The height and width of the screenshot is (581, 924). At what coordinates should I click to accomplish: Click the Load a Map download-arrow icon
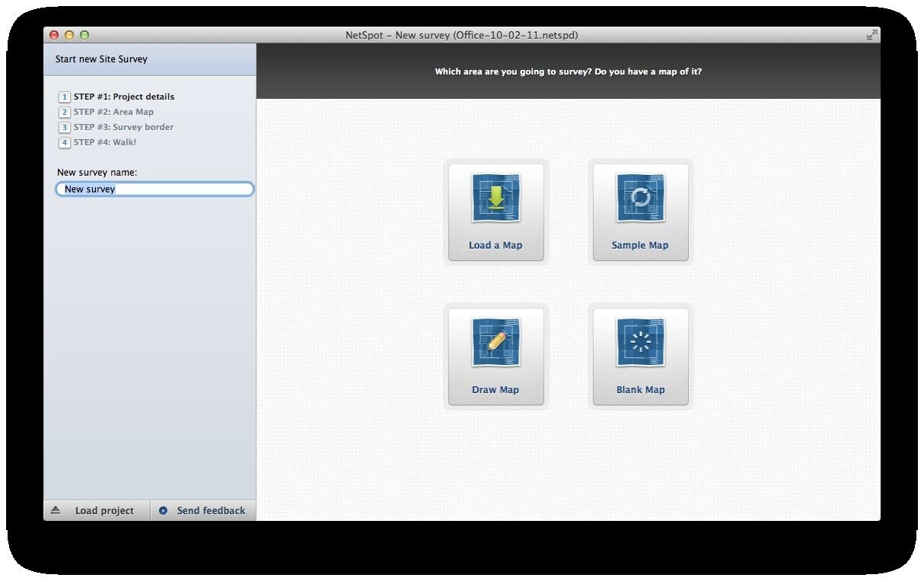click(495, 198)
